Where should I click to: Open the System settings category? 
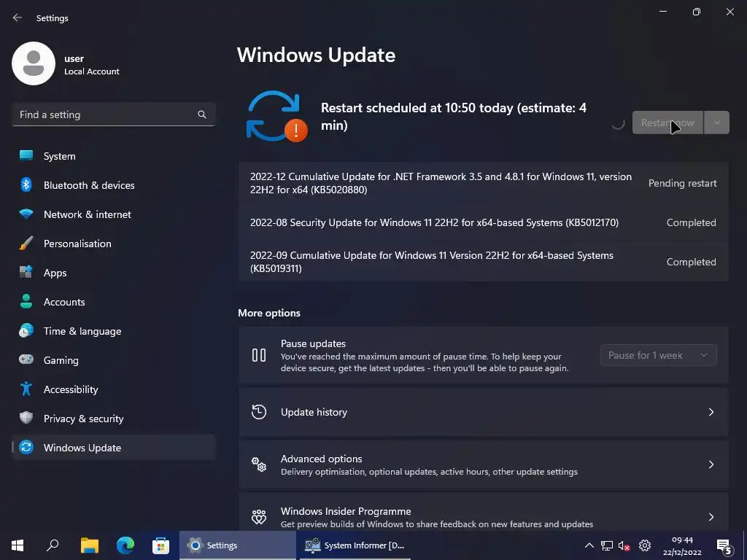(113, 156)
